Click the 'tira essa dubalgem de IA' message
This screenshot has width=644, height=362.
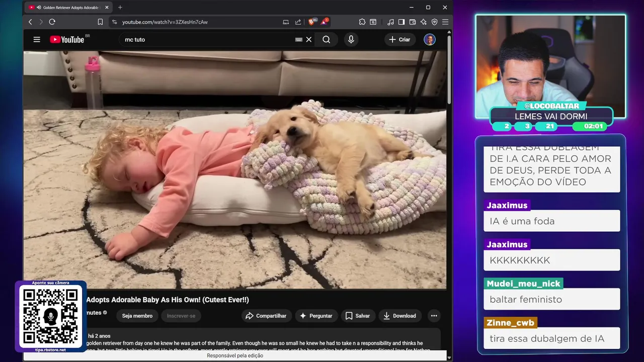(552, 339)
